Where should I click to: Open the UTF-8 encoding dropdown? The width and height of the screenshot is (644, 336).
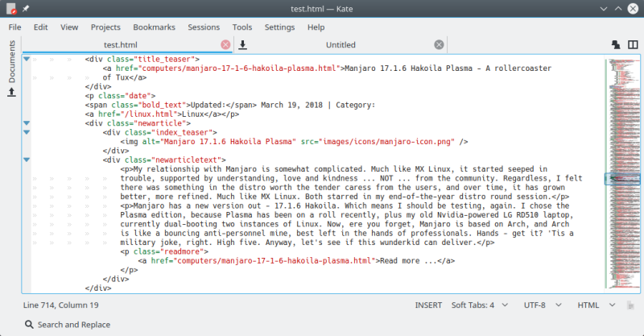point(539,305)
